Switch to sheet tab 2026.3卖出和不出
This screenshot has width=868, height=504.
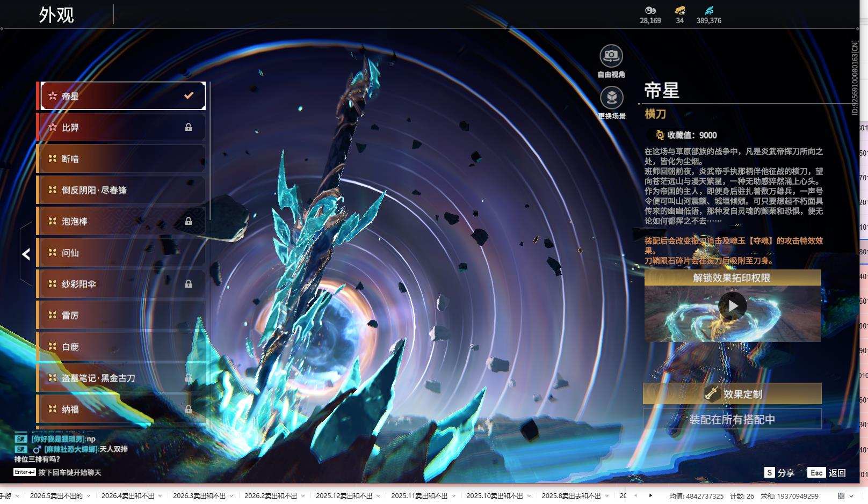tap(199, 496)
